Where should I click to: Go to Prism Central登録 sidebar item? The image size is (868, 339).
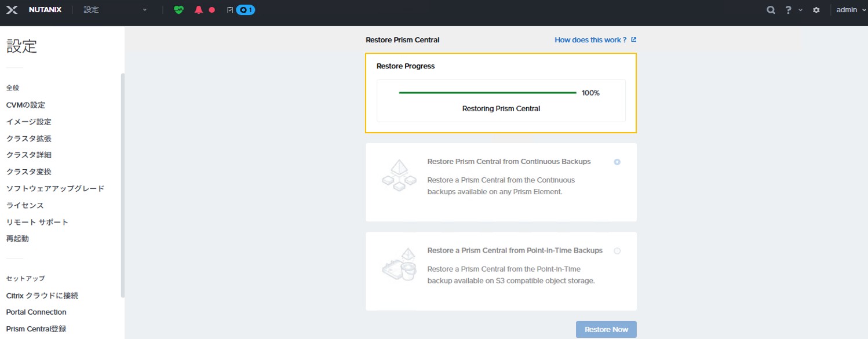coord(36,329)
